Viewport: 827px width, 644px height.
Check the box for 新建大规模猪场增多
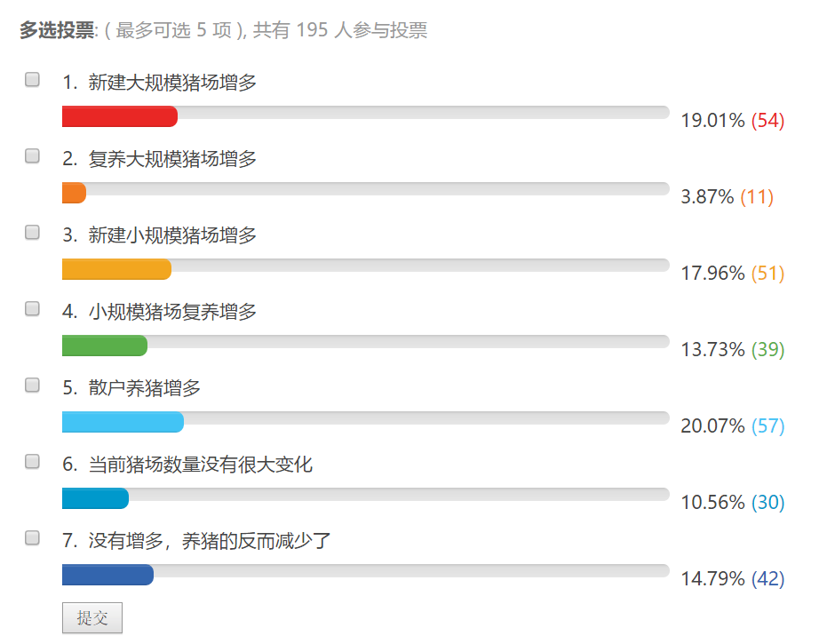point(33,80)
